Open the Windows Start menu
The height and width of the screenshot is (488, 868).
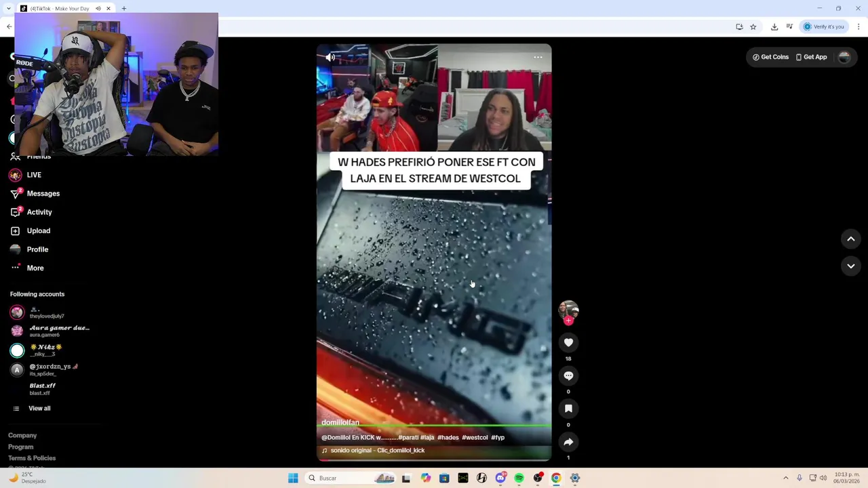(x=293, y=478)
